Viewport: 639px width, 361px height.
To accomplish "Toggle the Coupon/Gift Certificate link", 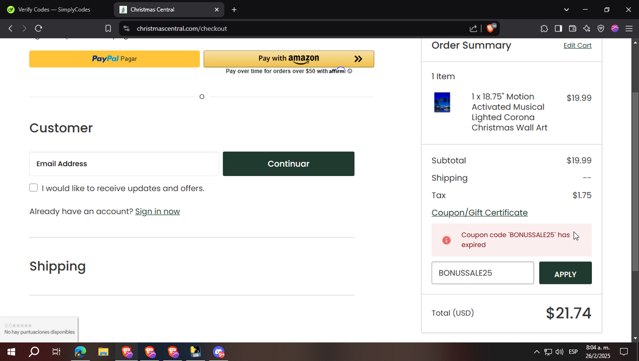I will [x=480, y=213].
